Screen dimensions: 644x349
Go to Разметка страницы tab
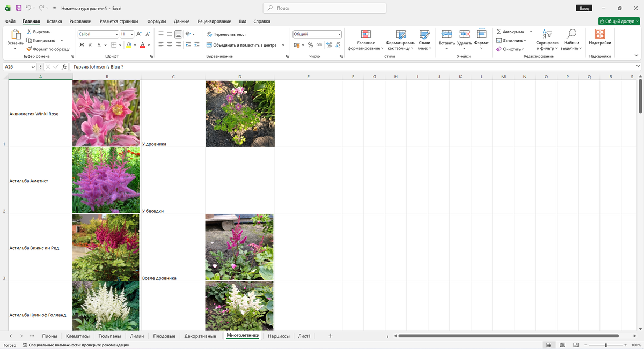click(119, 21)
